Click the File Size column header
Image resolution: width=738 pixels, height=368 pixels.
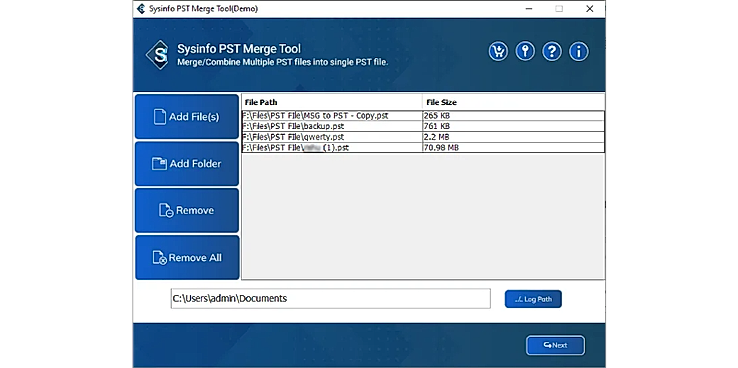[x=513, y=102]
